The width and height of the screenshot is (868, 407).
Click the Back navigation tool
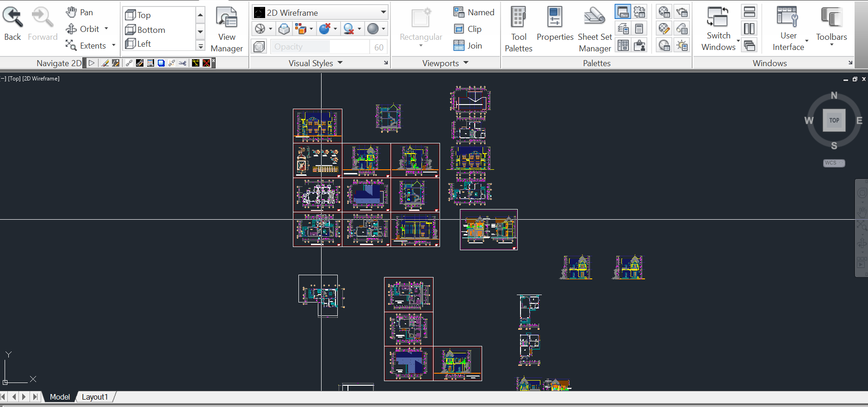pos(12,23)
